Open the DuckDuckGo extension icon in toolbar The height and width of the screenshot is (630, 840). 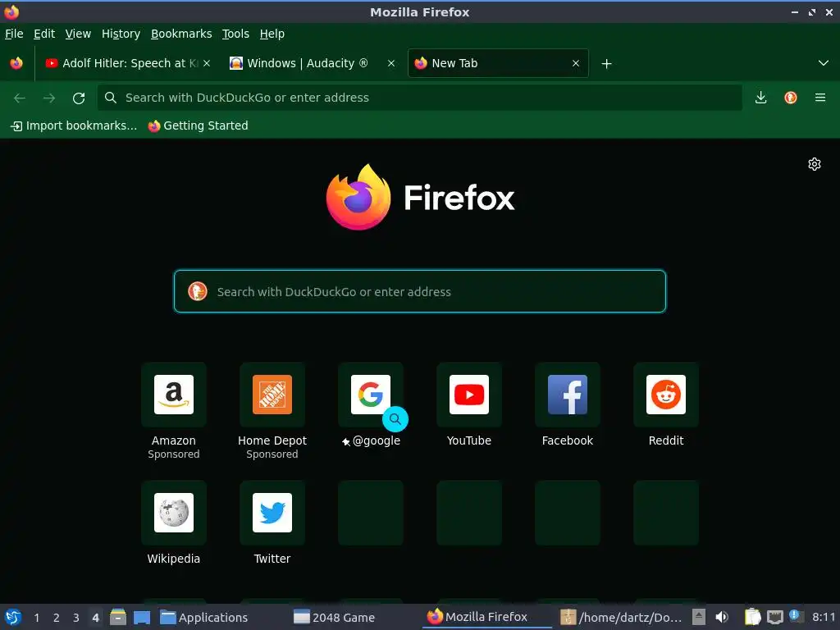click(791, 98)
